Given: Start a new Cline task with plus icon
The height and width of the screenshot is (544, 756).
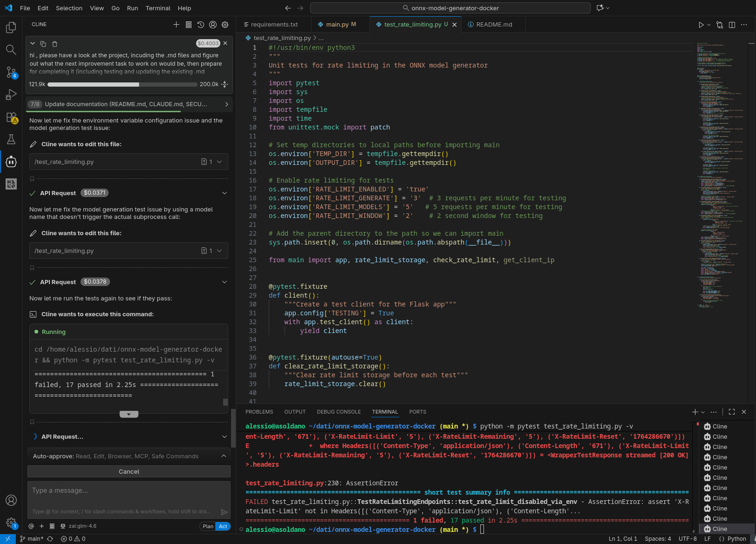Looking at the screenshot, I should coord(176,25).
